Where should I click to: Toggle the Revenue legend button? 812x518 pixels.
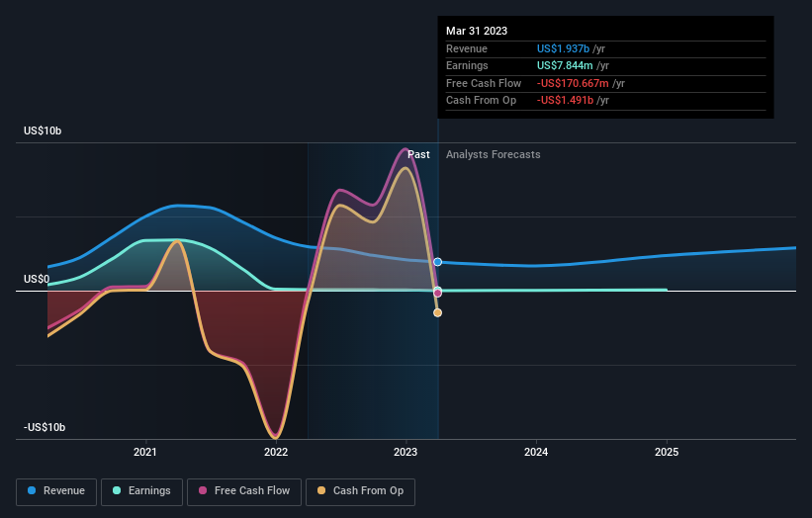coord(56,491)
